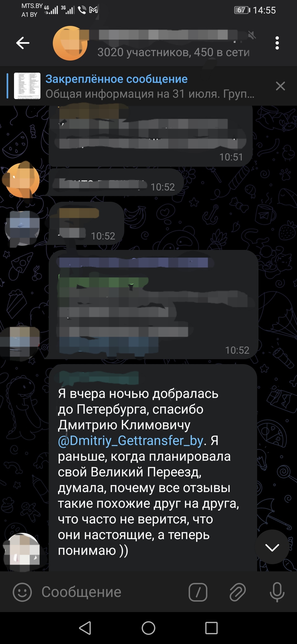
Task: Open the pinned message thumbnail image
Action: click(27, 86)
